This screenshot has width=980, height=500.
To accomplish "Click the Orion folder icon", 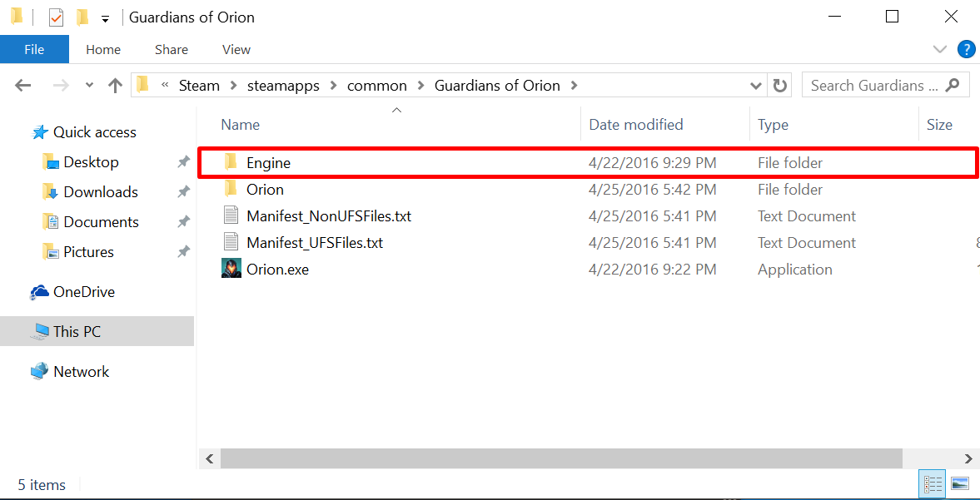I will pyautogui.click(x=231, y=189).
